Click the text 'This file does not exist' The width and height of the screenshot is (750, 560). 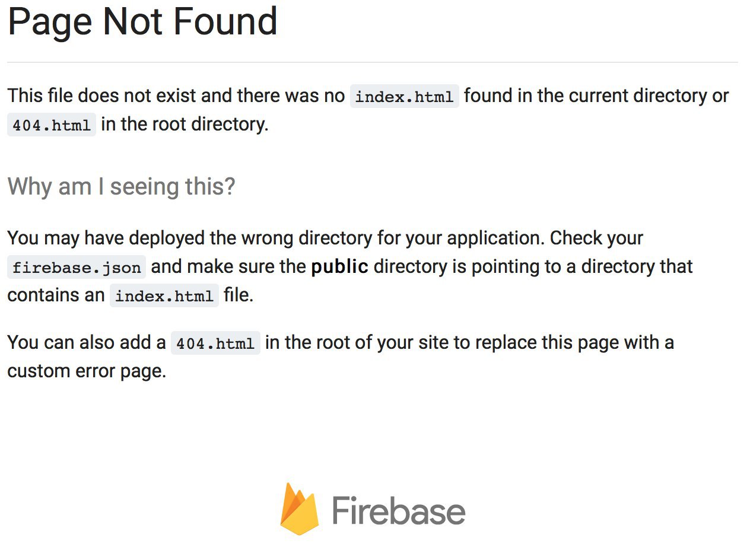pyautogui.click(x=102, y=96)
